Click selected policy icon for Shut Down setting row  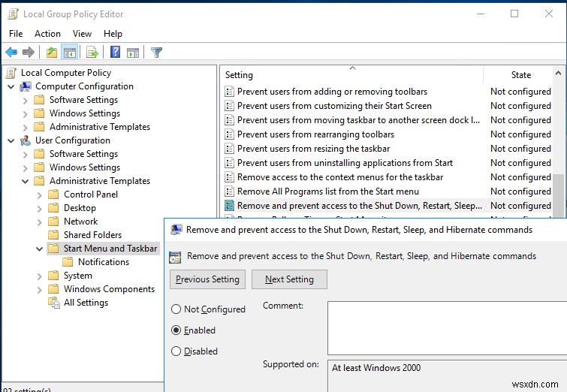pos(229,206)
